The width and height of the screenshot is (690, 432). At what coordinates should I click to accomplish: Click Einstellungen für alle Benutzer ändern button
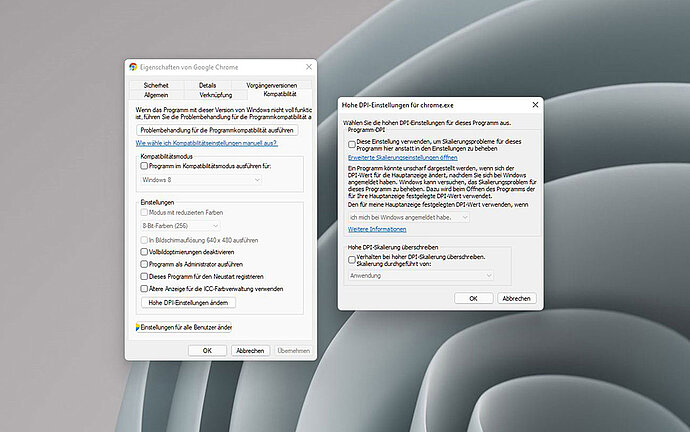click(x=184, y=327)
